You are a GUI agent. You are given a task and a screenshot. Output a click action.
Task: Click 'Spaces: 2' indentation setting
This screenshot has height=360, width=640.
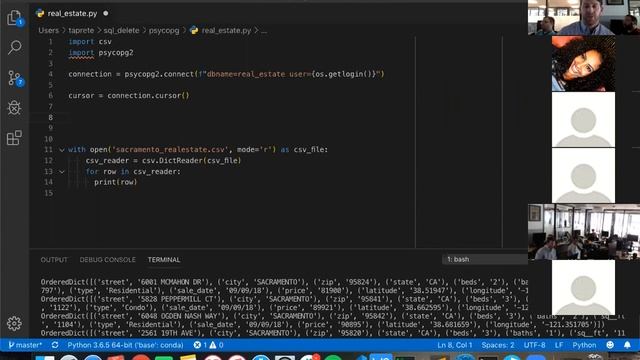pos(498,345)
